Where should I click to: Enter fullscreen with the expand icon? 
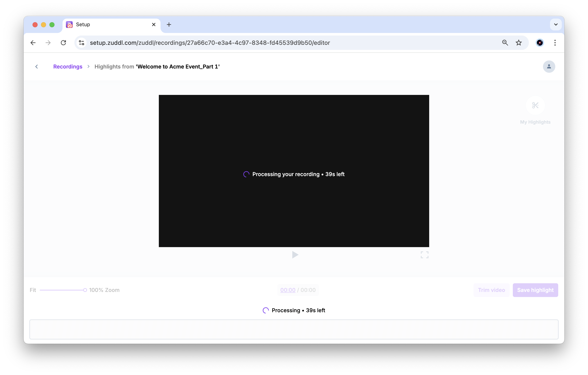pyautogui.click(x=424, y=255)
